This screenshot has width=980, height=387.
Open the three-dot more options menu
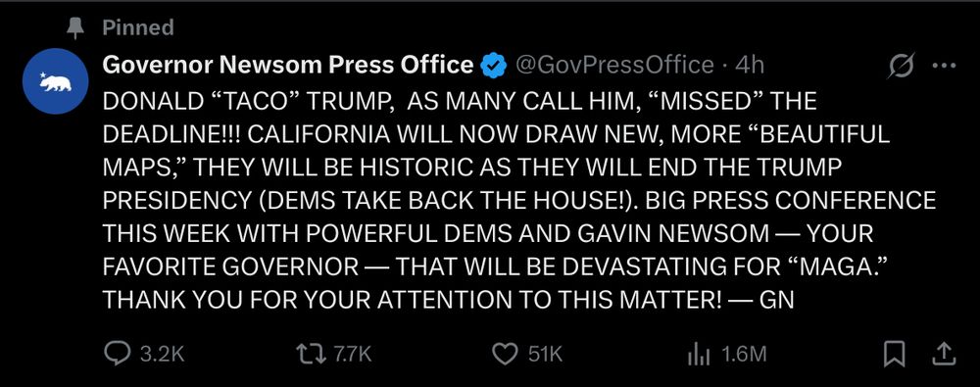pos(944,65)
